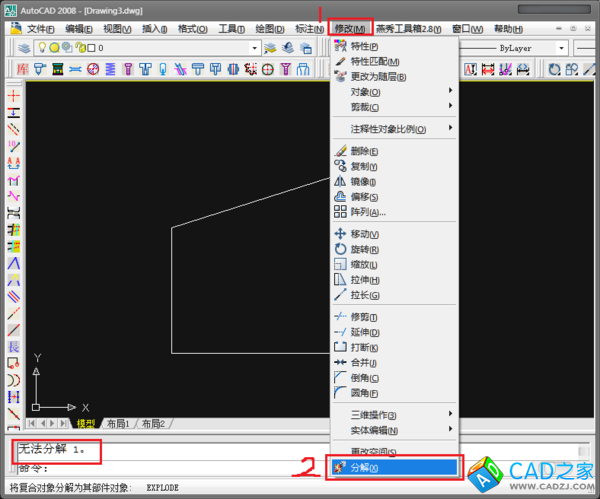Image resolution: width=600 pixels, height=499 pixels.
Task: Switch to the 布局1 layout tab
Action: pos(119,424)
